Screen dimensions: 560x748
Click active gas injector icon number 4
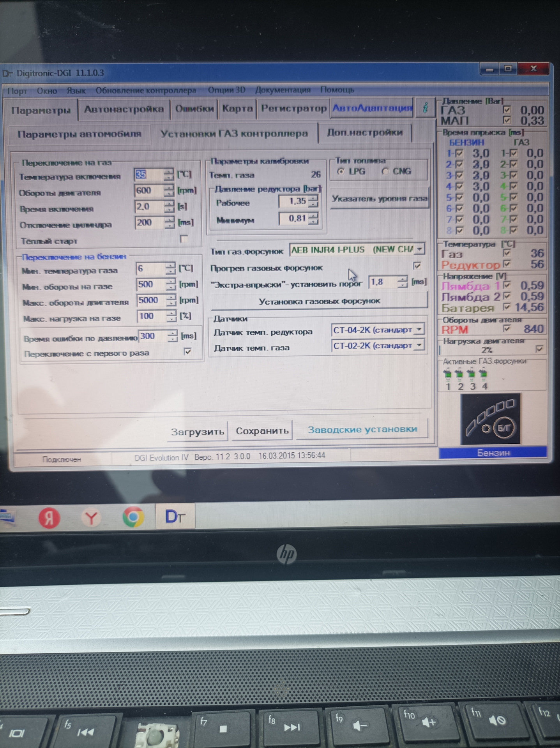pos(484,375)
